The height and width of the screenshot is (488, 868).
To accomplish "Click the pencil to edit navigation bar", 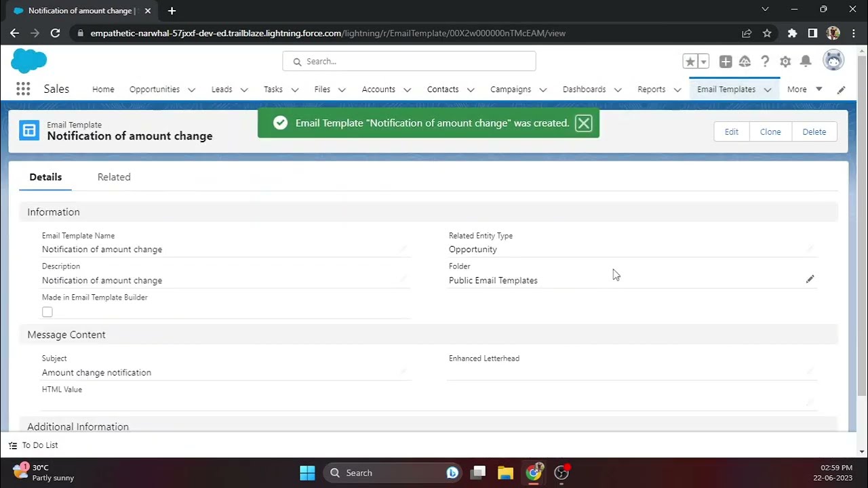I will tap(841, 89).
